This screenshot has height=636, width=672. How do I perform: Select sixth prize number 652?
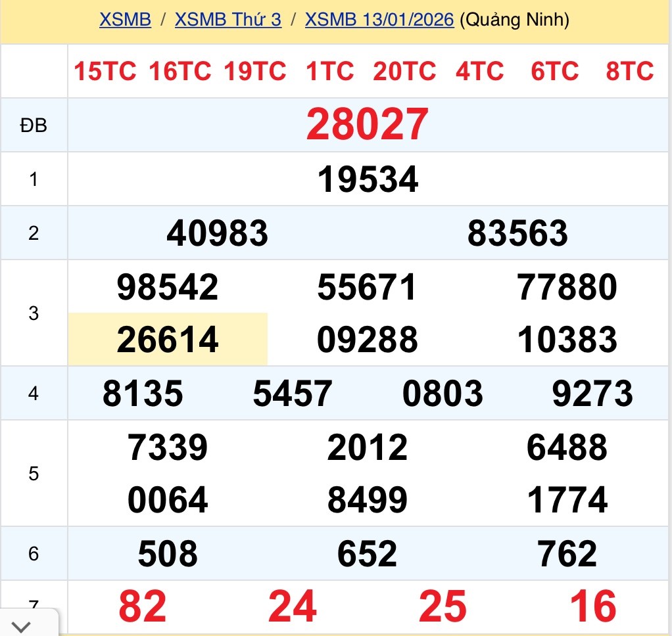368,554
